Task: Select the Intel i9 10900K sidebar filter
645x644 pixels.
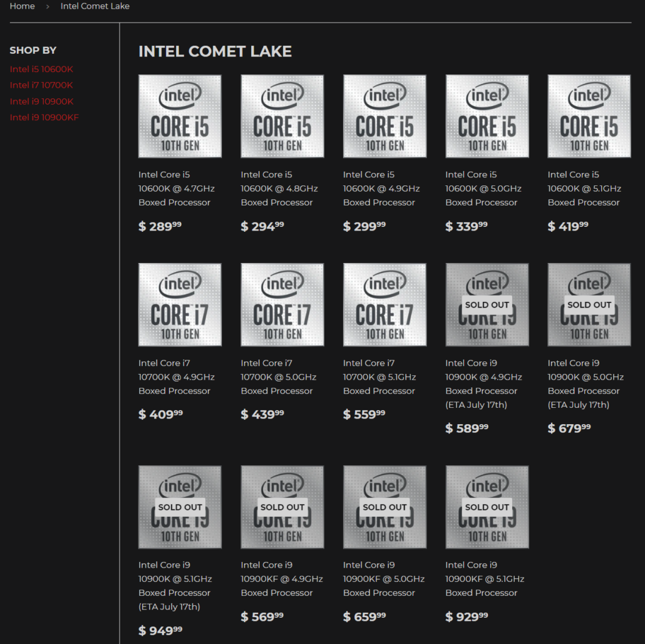Action: pos(41,101)
